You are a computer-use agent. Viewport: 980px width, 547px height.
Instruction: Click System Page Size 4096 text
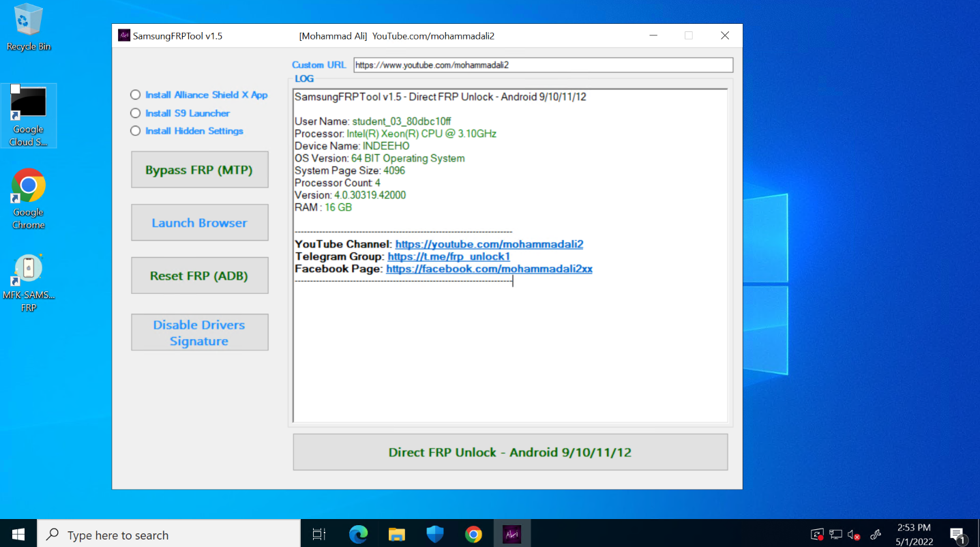click(350, 171)
